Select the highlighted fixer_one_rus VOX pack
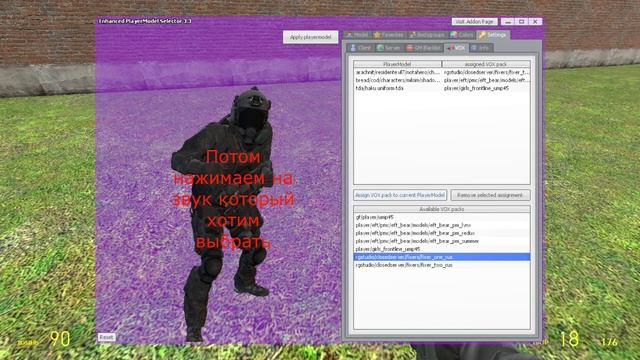Viewport: 640px width, 360px height. (442, 257)
